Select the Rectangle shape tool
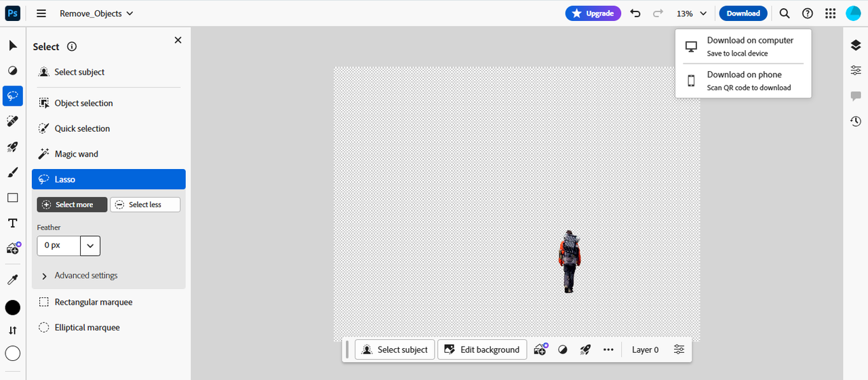868x380 pixels. coord(12,198)
